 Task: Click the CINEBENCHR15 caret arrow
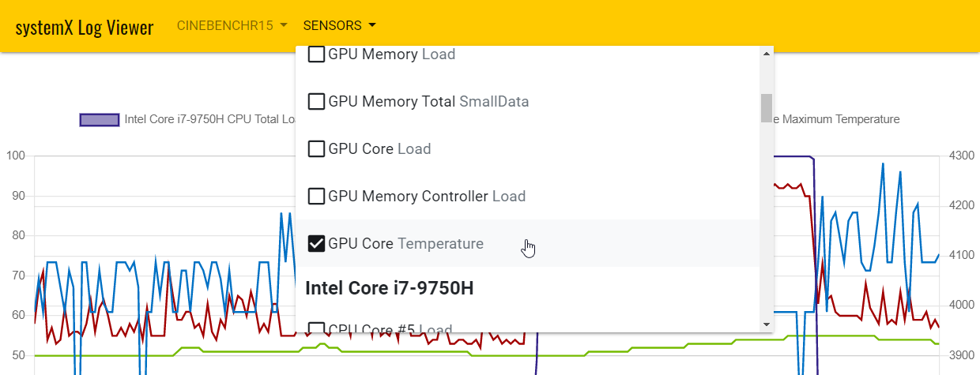click(283, 26)
